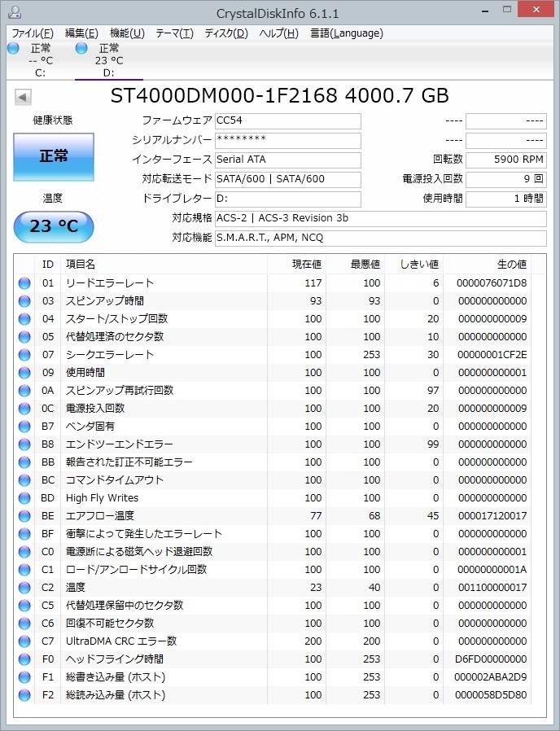This screenshot has width=560, height=731.
Task: Click status icon for 回復不可能セクタ数 row
Action: [x=24, y=624]
